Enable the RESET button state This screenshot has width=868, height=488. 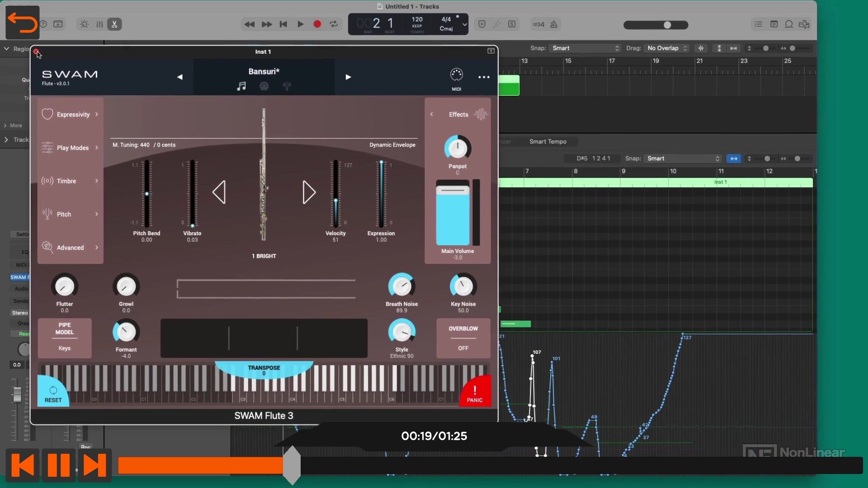(x=53, y=393)
